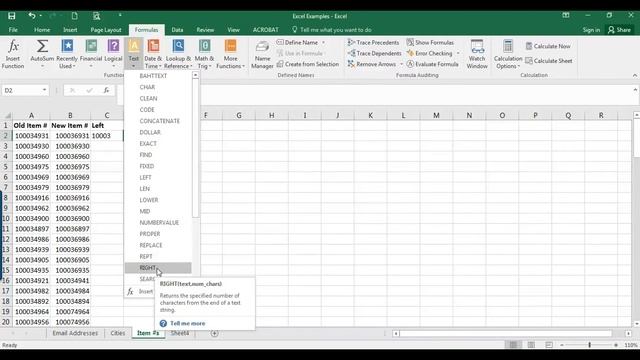640x360 pixels.
Task: Choose PROPER from the function list
Action: click(158, 234)
